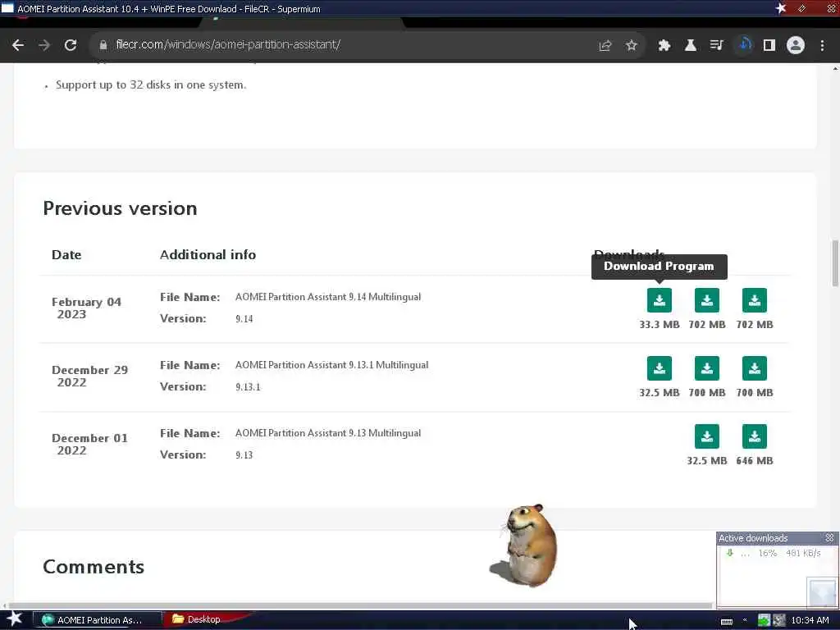
Task: Click the hamster mascot image
Action: coord(525,546)
